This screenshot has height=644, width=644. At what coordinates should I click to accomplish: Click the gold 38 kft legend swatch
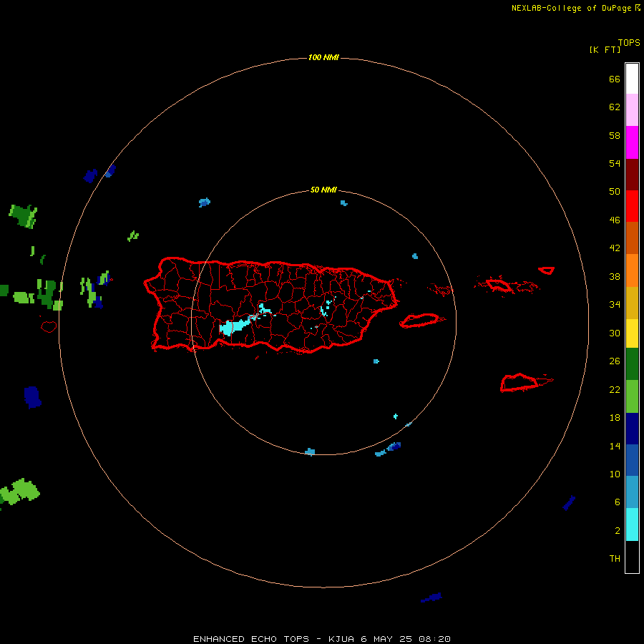click(632, 303)
